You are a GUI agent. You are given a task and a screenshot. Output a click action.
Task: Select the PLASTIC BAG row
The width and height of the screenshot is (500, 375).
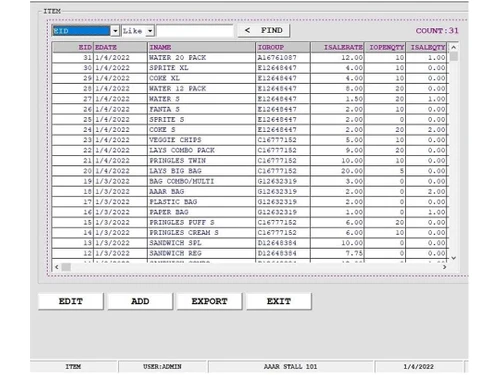click(x=249, y=202)
